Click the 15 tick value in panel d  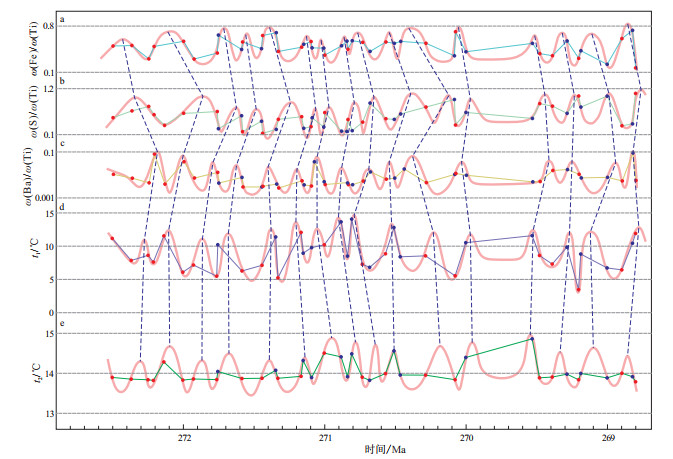pyautogui.click(x=49, y=213)
